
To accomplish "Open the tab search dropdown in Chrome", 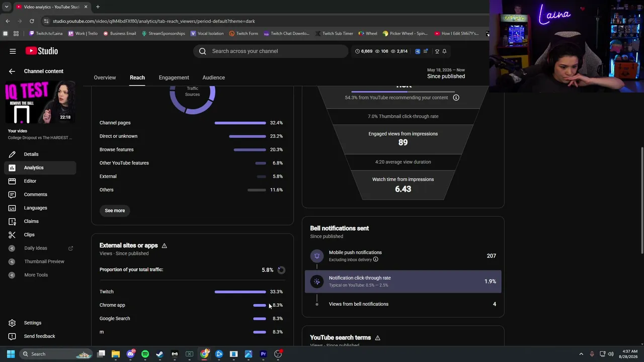I will [x=7, y=7].
